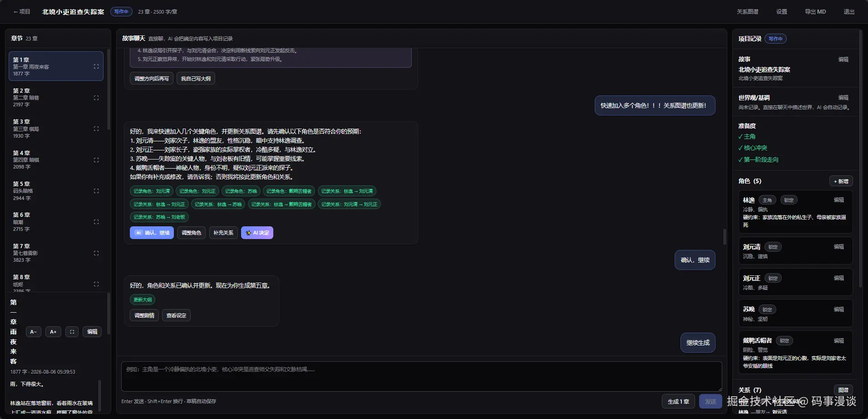Image resolution: width=868 pixels, height=419 pixels.
Task: Expand fullscreen icon for 第 5 章
Action: click(96, 191)
